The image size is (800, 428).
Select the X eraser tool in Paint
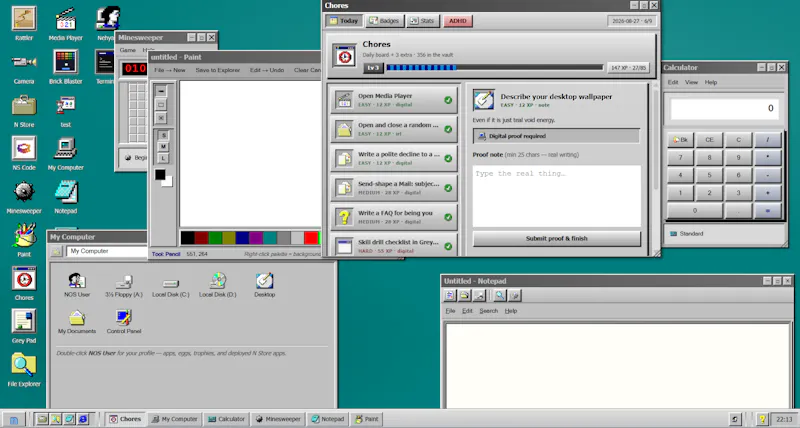point(161,118)
